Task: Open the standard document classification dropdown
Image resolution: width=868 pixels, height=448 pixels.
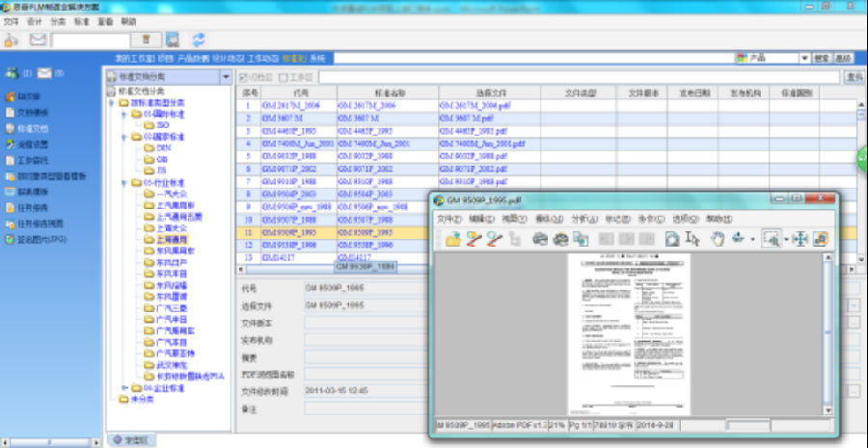Action: click(226, 76)
